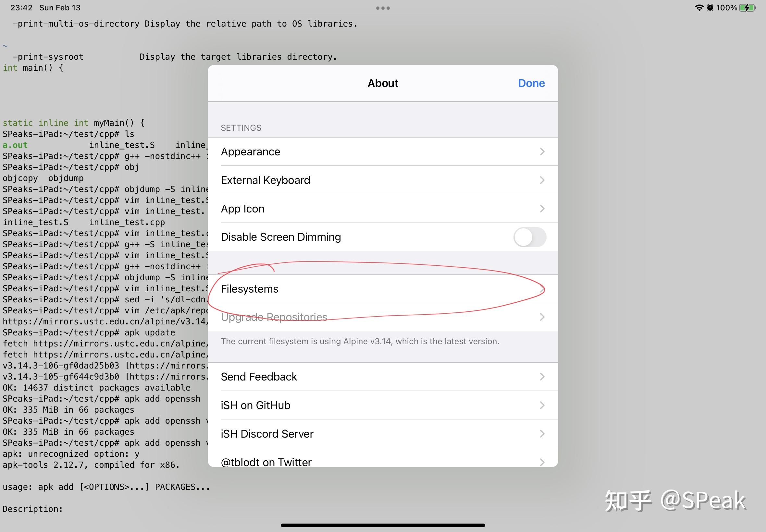Tap the chevron next to iSH on GitHub
Image resolution: width=766 pixels, height=532 pixels.
pyautogui.click(x=542, y=405)
